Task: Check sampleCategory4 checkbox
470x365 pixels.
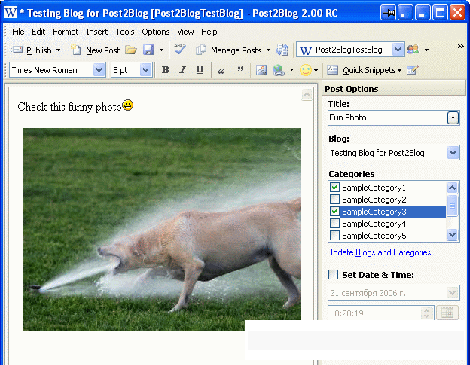Action: click(335, 223)
